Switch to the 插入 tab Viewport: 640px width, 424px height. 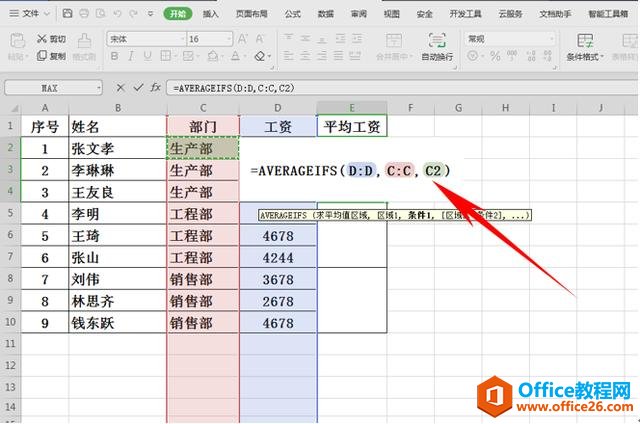[x=211, y=14]
